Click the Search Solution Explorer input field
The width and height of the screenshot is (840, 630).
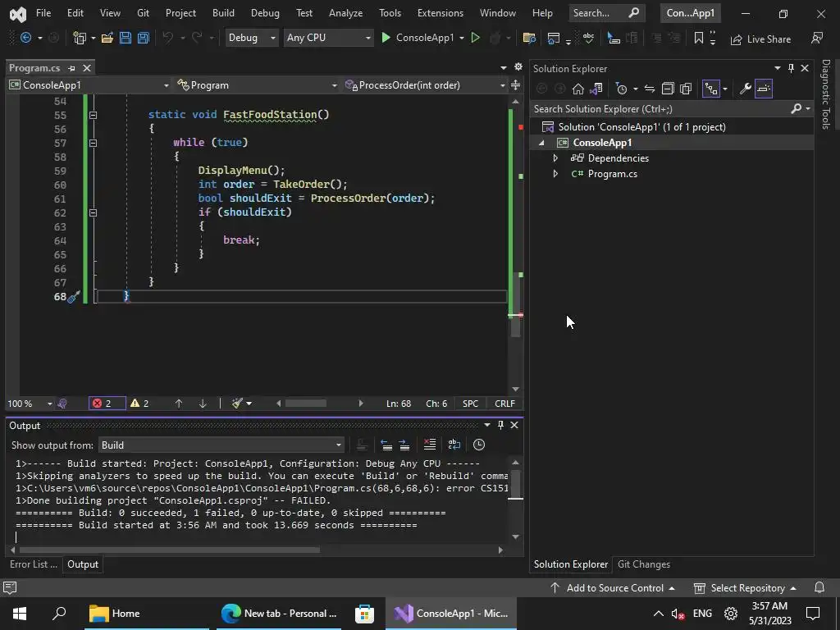tap(660, 109)
